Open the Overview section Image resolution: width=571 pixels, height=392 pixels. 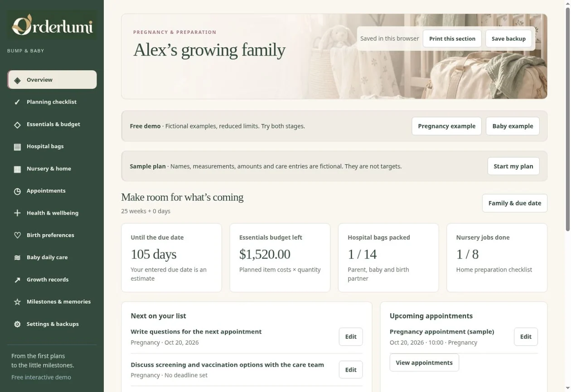pos(52,80)
